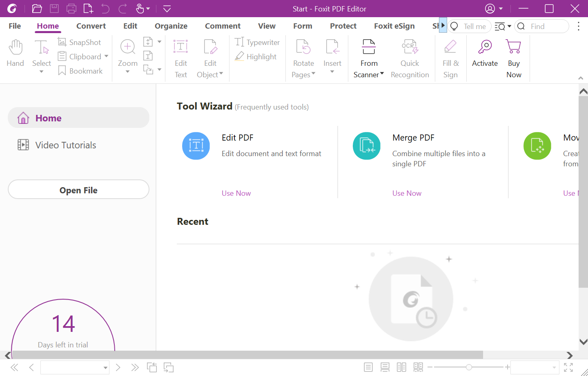Open the Protect tab
This screenshot has height=376, width=588.
tap(343, 26)
